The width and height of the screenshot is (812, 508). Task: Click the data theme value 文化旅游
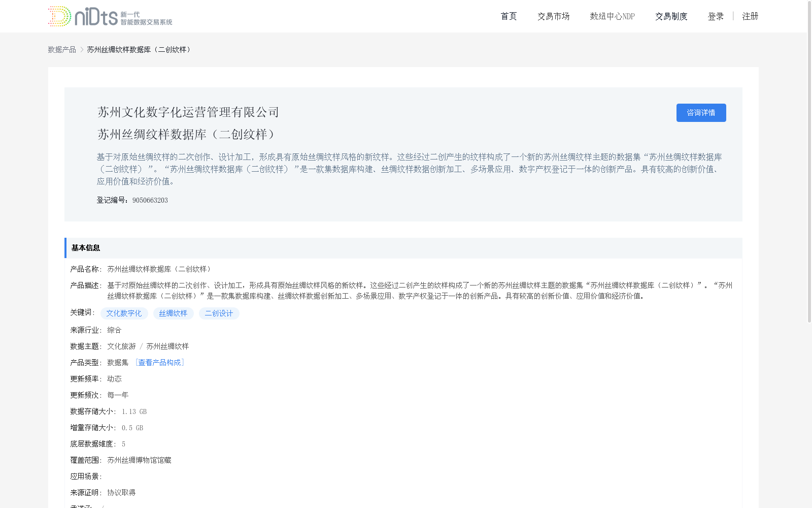click(x=121, y=346)
